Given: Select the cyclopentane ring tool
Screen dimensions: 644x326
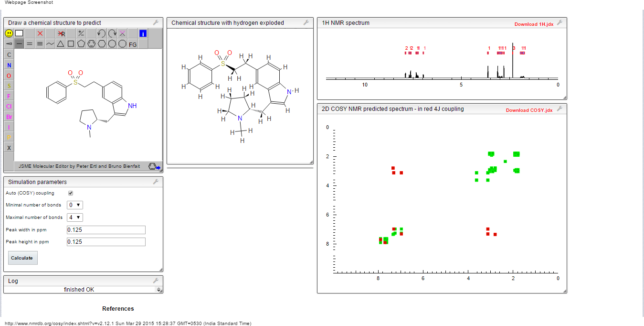Looking at the screenshot, I should point(81,44).
